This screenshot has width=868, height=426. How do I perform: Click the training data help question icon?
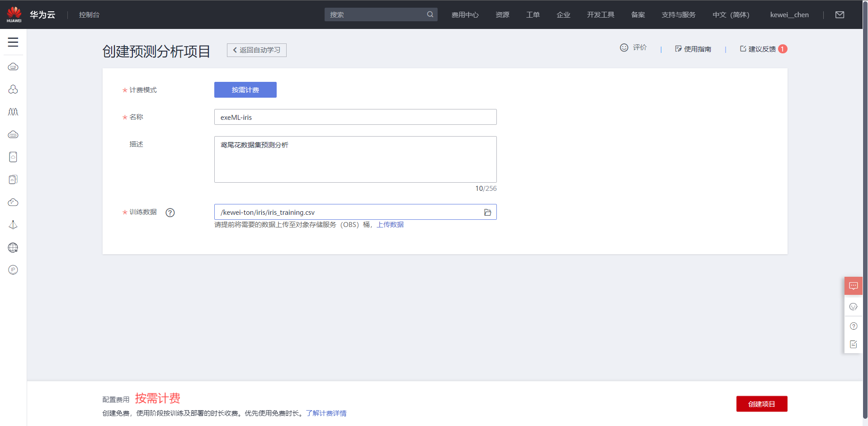170,213
